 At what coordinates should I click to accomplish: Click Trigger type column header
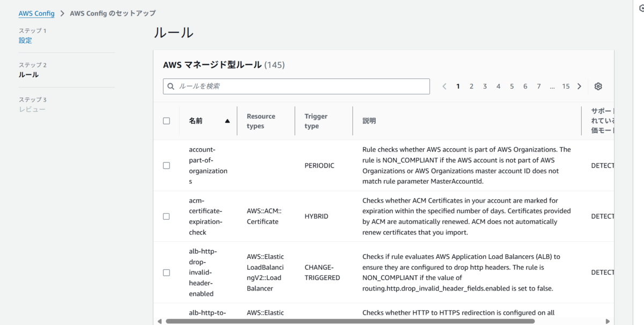(x=316, y=121)
